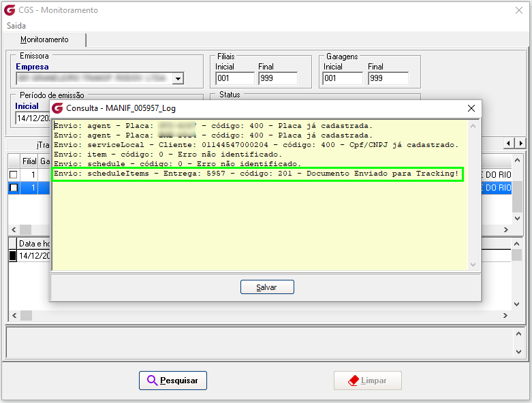
Task: Click message box scroll down arrow
Action: click(x=518, y=352)
